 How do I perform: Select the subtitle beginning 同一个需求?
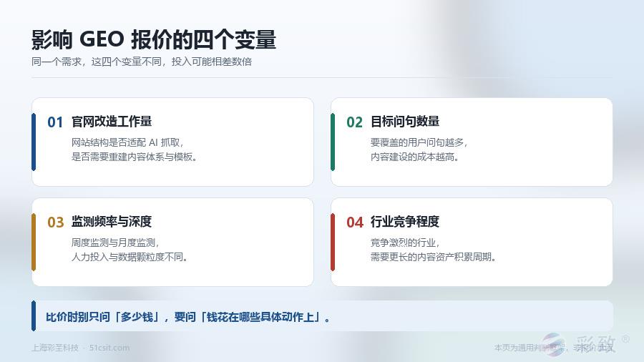pos(142,62)
